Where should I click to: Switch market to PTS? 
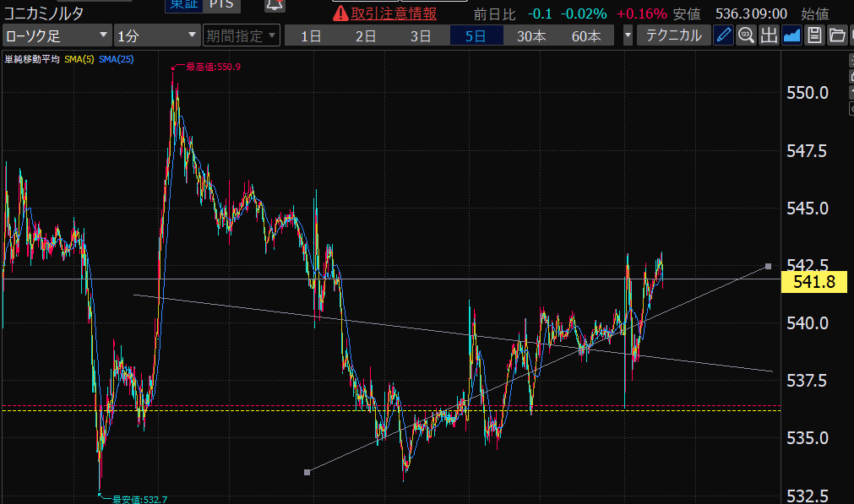coord(220,5)
